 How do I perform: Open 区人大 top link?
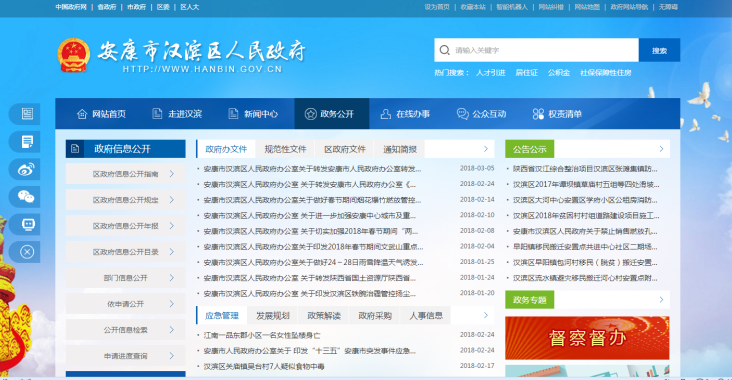click(190, 7)
